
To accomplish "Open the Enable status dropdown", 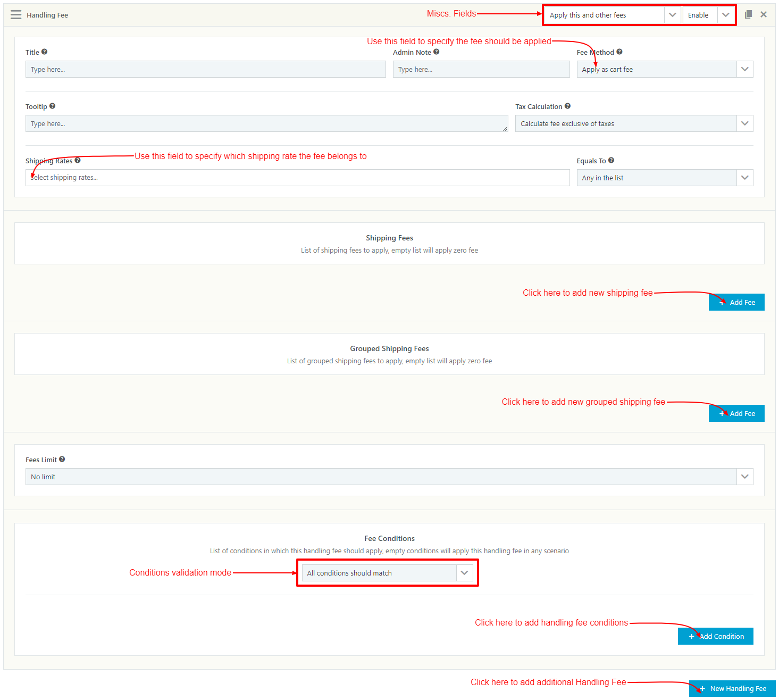I will click(x=708, y=15).
